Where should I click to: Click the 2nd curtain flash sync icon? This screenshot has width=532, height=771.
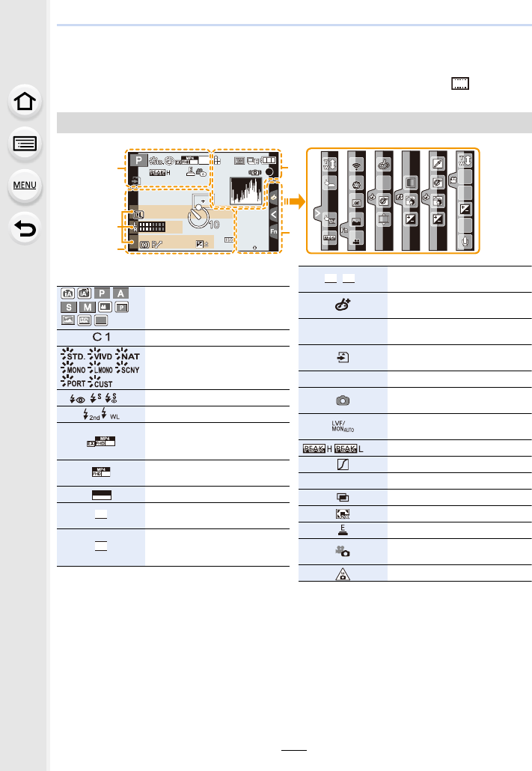[x=91, y=415]
